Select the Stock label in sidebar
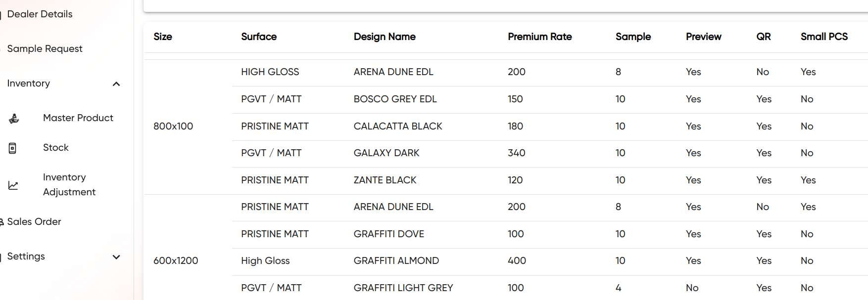The height and width of the screenshot is (300, 868). click(x=55, y=148)
